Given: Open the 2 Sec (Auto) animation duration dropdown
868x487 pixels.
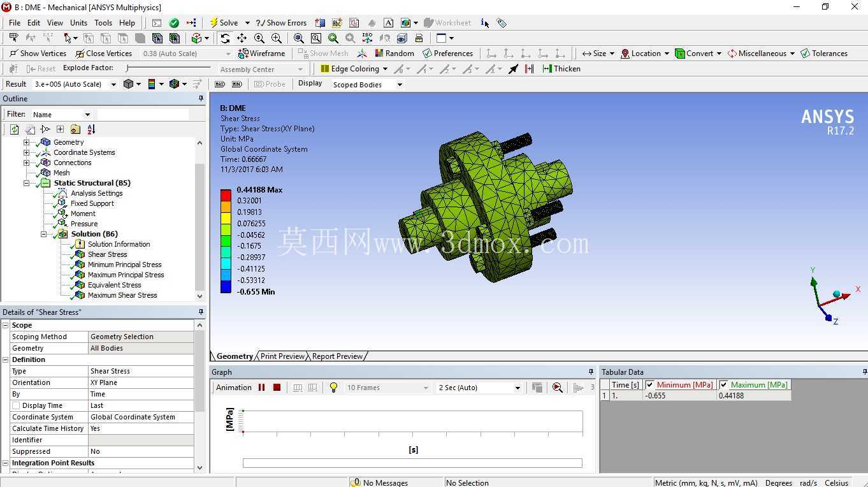Looking at the screenshot, I should [517, 388].
